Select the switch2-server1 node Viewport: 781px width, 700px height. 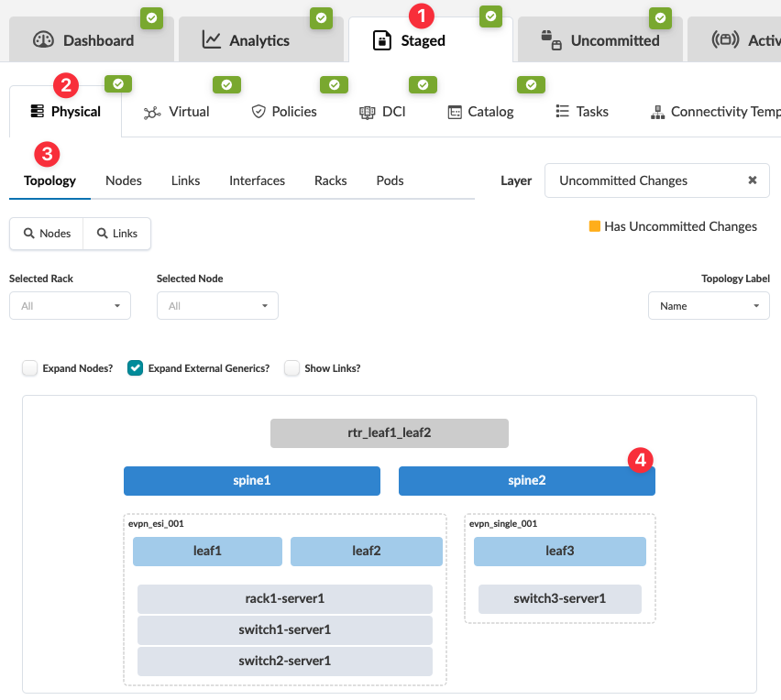click(284, 661)
